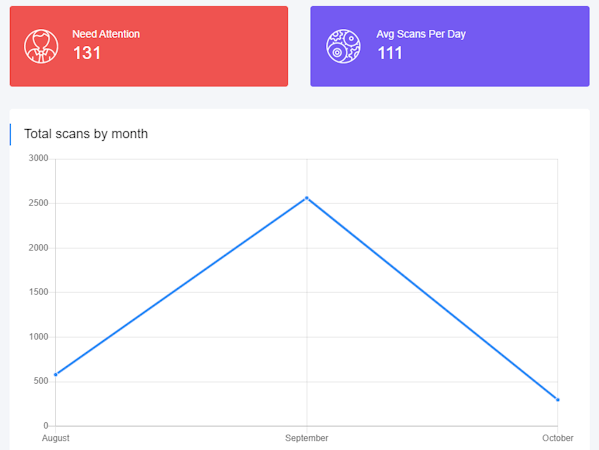This screenshot has width=599, height=450.
Task: Click the 131 count value
Action: tap(87, 53)
